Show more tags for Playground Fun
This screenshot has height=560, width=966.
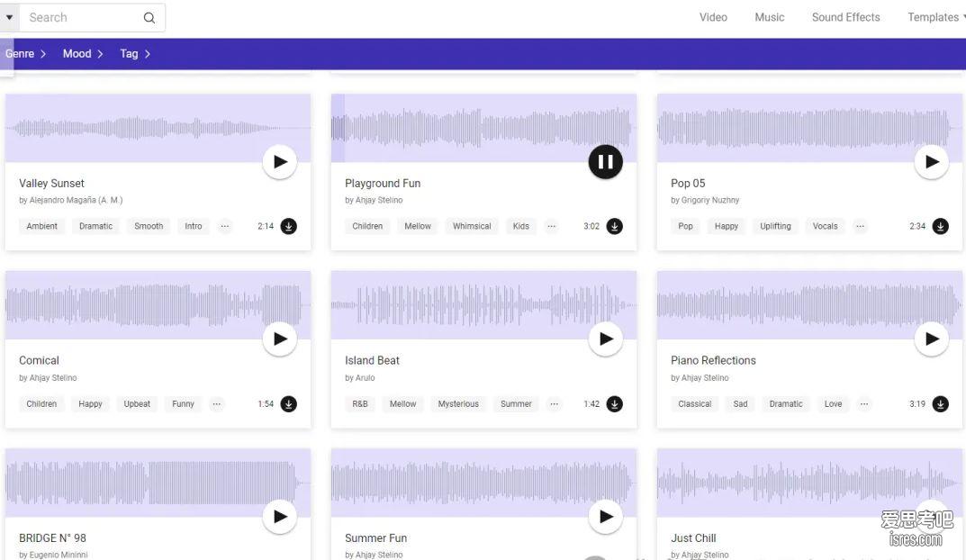(x=551, y=226)
